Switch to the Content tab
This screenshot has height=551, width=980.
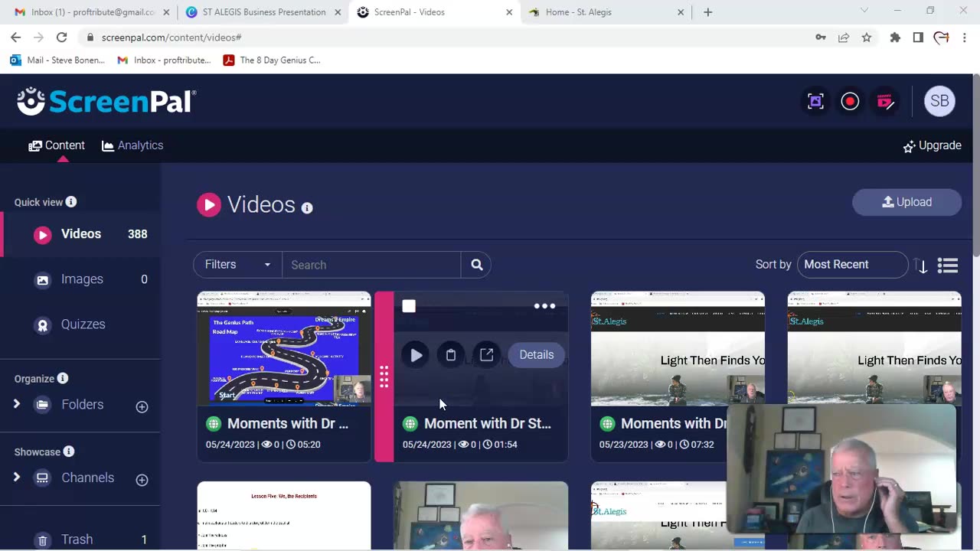tap(57, 145)
